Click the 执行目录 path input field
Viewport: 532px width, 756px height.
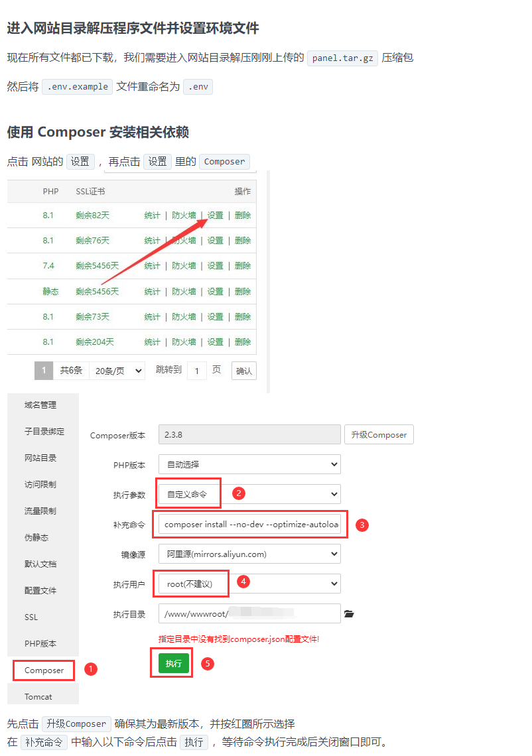[x=249, y=614]
